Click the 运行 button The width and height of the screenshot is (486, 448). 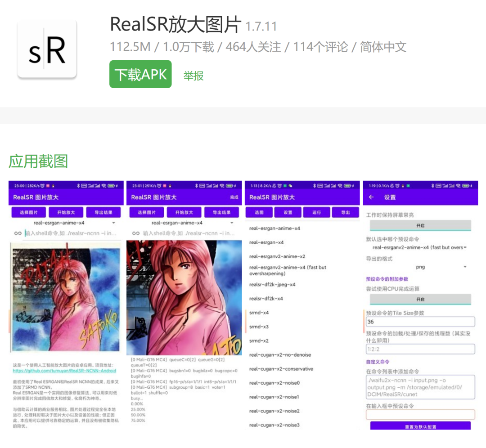pos(317,212)
